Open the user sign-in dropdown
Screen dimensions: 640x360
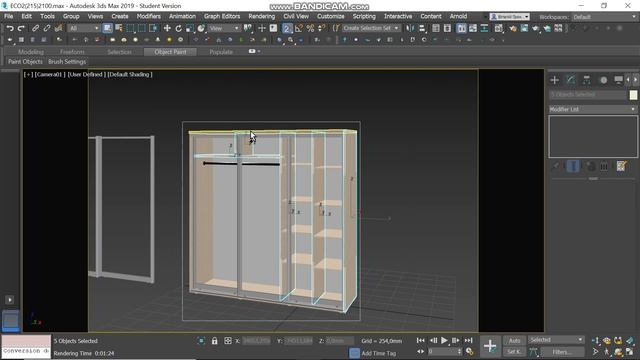pos(509,17)
